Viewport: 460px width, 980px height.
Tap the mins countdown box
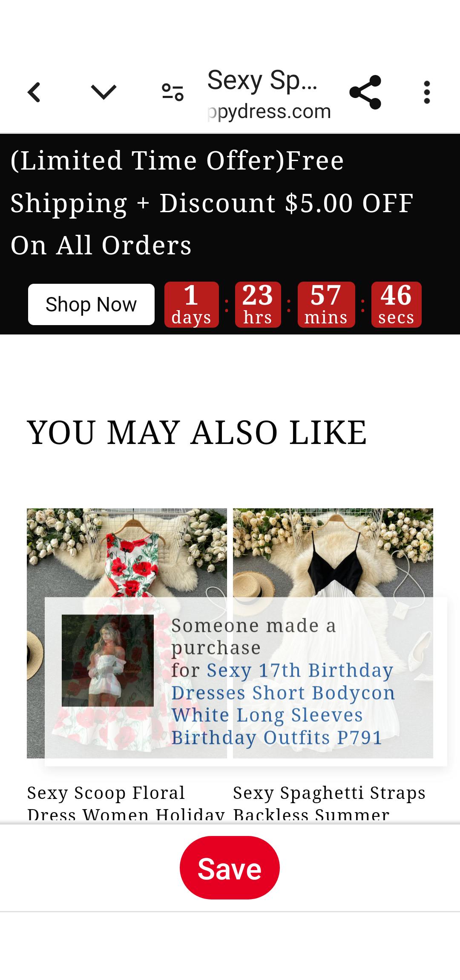[326, 304]
